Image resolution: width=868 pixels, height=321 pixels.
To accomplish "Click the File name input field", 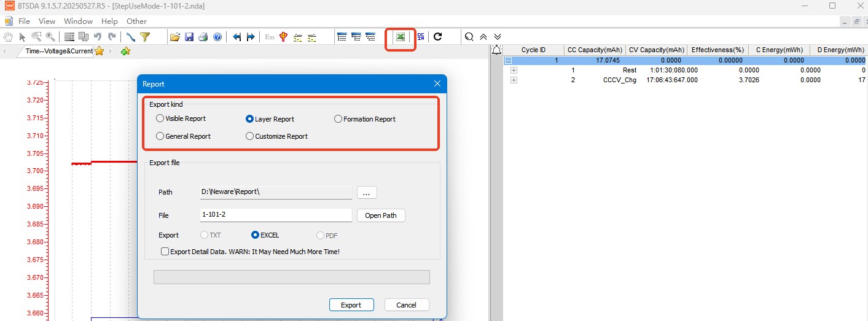I will [x=276, y=215].
